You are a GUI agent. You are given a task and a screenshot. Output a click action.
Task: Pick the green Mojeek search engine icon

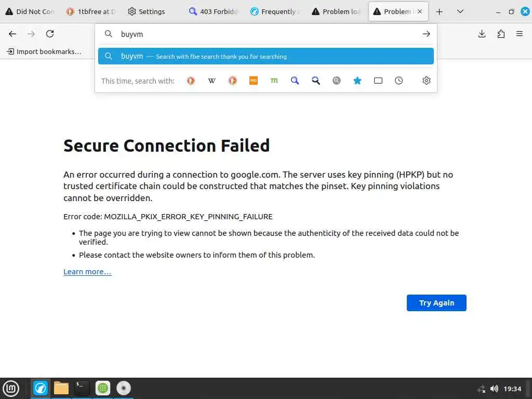pyautogui.click(x=274, y=81)
